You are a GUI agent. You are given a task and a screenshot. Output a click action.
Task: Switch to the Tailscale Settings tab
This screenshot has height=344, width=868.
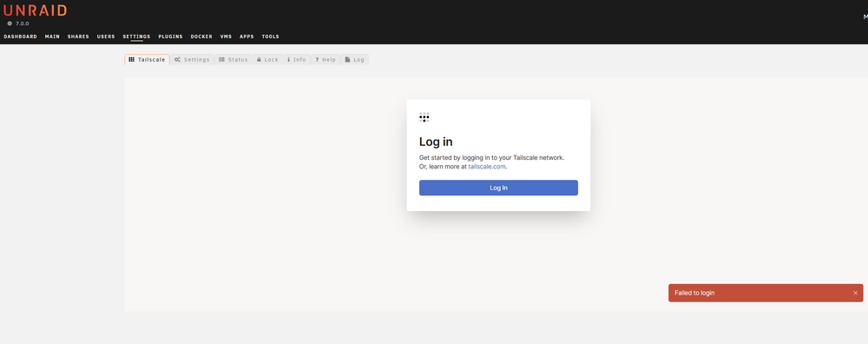click(x=192, y=59)
